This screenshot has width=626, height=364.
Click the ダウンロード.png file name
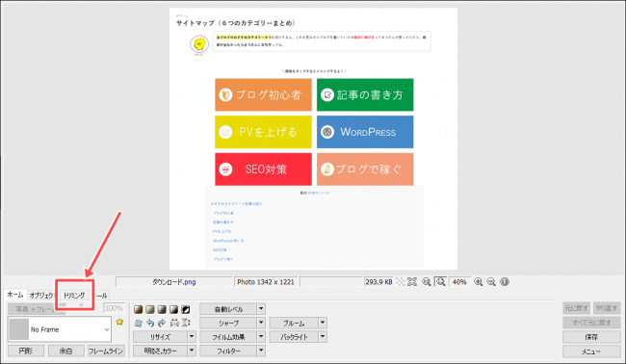pos(174,282)
